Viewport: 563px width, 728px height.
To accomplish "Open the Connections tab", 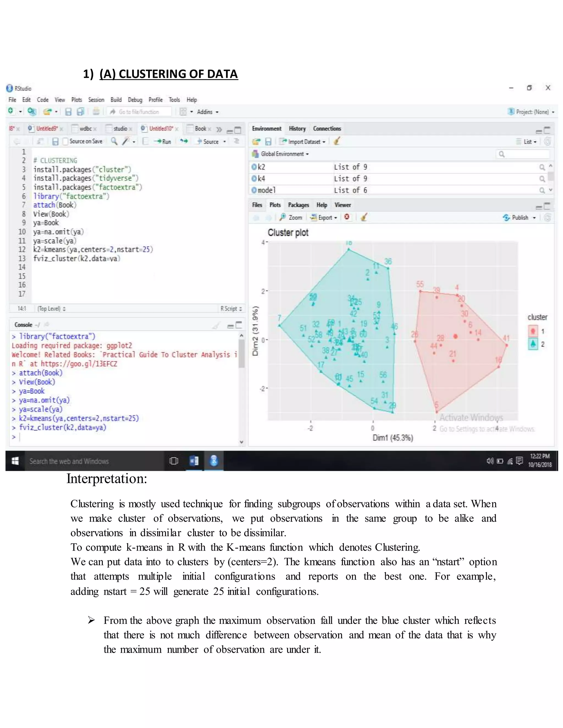I will [x=327, y=129].
